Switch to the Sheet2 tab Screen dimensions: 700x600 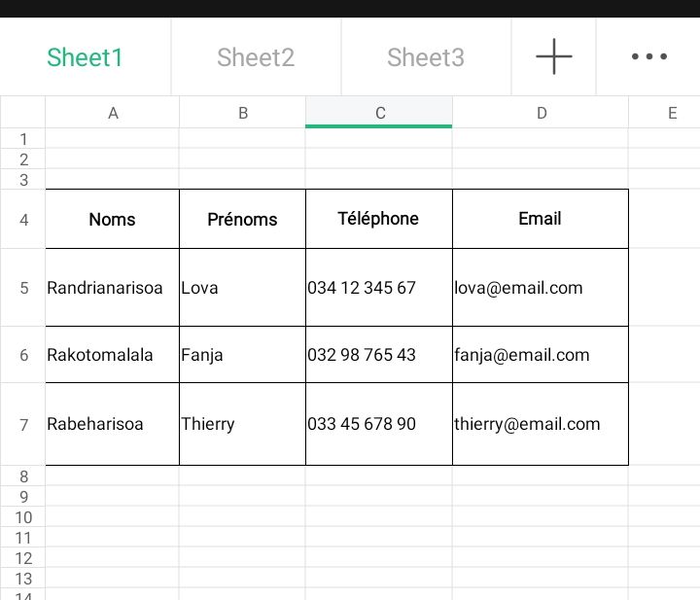pyautogui.click(x=256, y=57)
